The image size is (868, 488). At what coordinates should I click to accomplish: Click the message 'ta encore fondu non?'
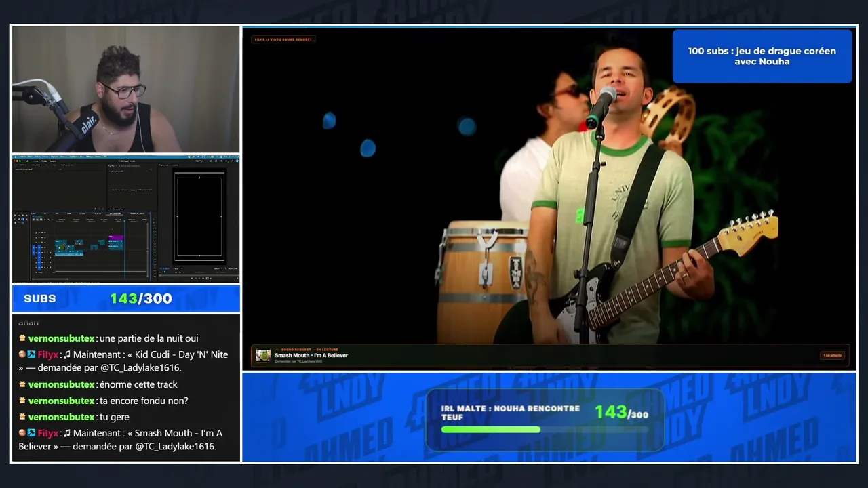pos(144,401)
